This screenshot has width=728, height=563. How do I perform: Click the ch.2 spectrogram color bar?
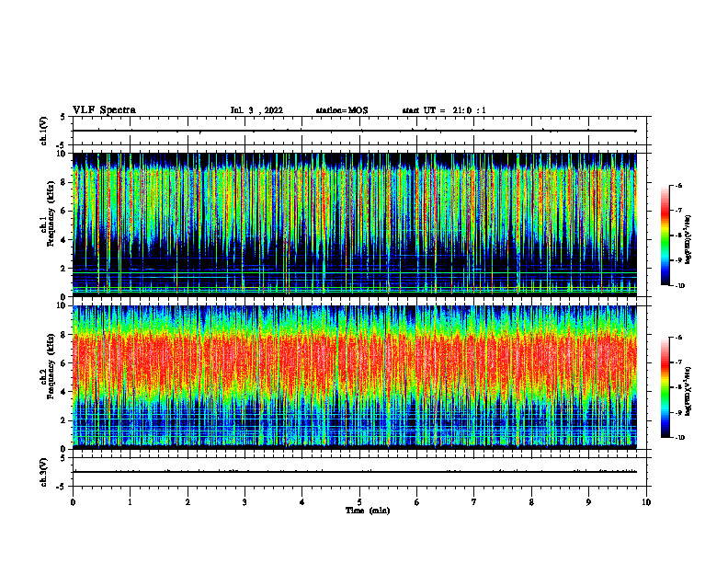[665, 387]
